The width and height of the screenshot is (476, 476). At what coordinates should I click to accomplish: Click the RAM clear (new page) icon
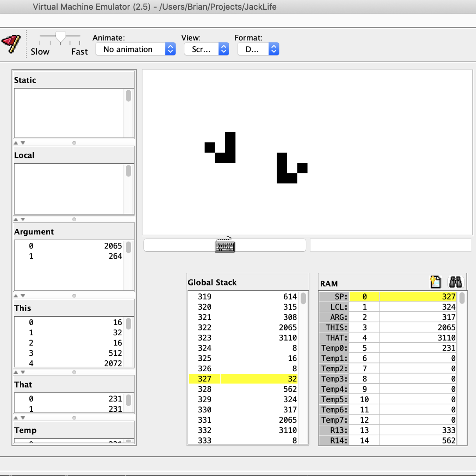[436, 282]
